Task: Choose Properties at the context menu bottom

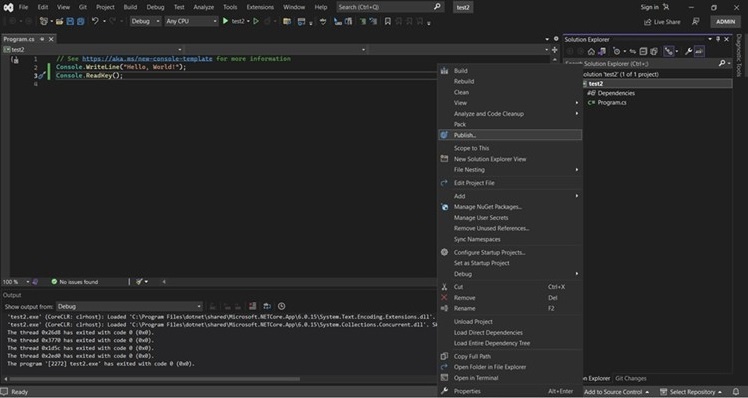Action: [510, 391]
